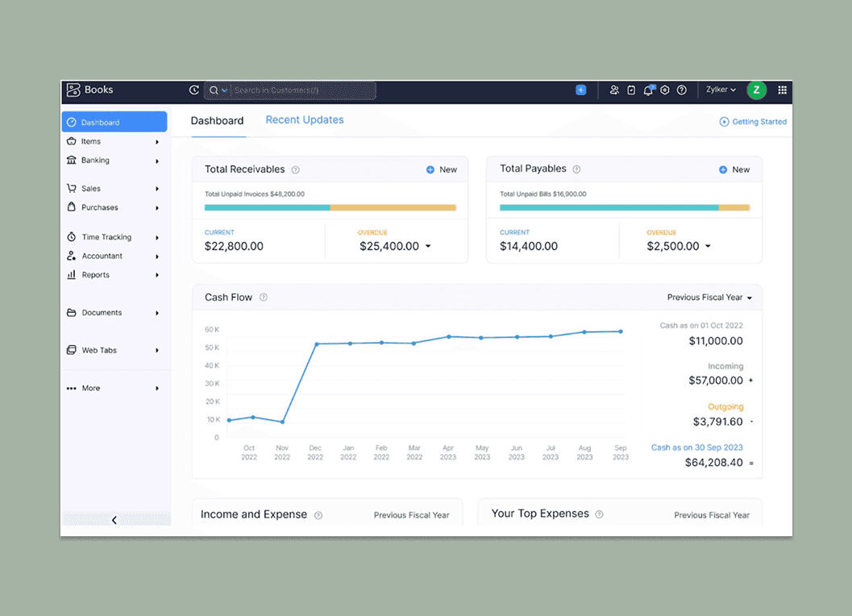The width and height of the screenshot is (852, 616).
Task: Click the settings gear in the top bar
Action: (665, 89)
